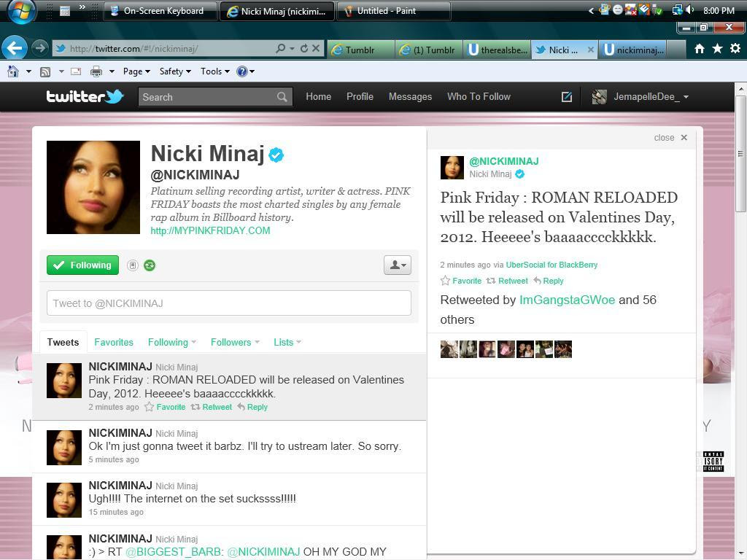This screenshot has width=747, height=560.
Task: Favorite star on the Roman Reloaded timeline tweet
Action: (x=149, y=407)
